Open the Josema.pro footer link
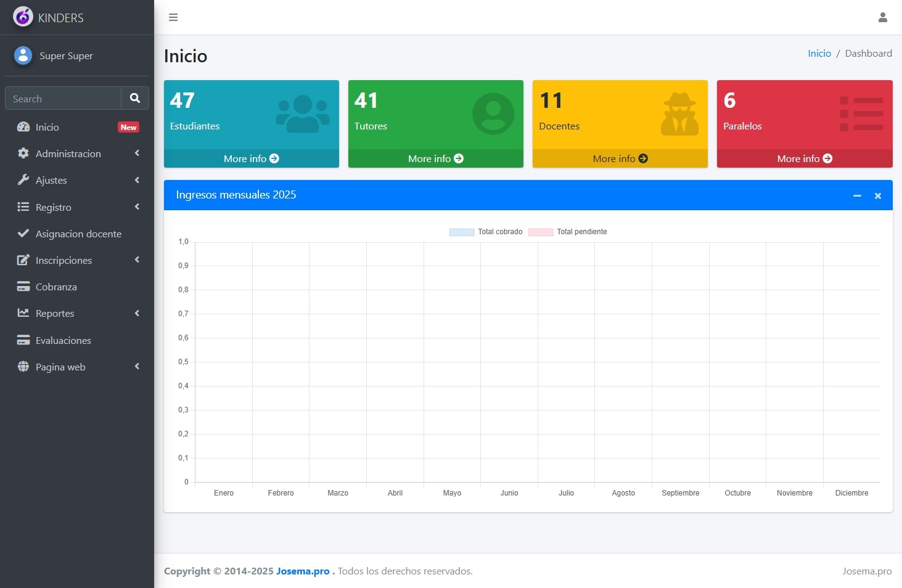The width and height of the screenshot is (902, 588). point(303,571)
